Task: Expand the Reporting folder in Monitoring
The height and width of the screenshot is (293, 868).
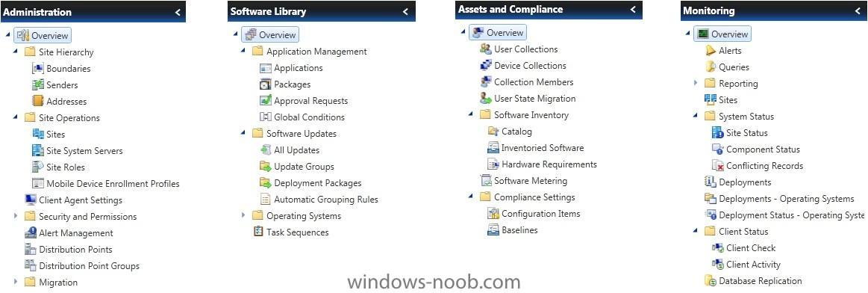Action: 696,83
